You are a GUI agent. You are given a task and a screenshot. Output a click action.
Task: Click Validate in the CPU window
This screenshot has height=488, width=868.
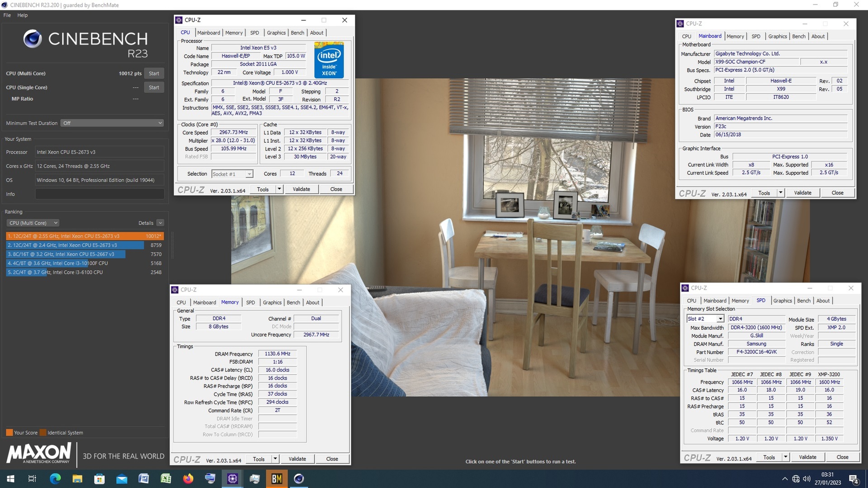[x=302, y=189]
